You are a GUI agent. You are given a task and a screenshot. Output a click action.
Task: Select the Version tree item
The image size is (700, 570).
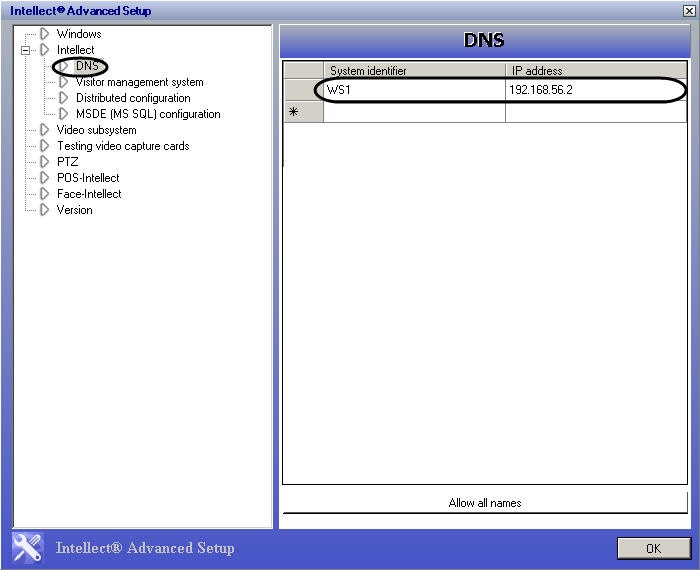point(75,210)
